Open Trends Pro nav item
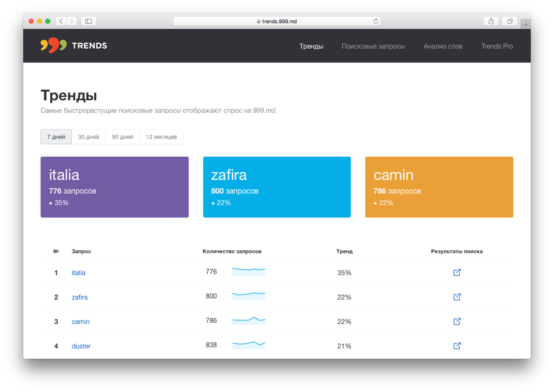Image resolution: width=554 pixels, height=392 pixels. coord(497,47)
